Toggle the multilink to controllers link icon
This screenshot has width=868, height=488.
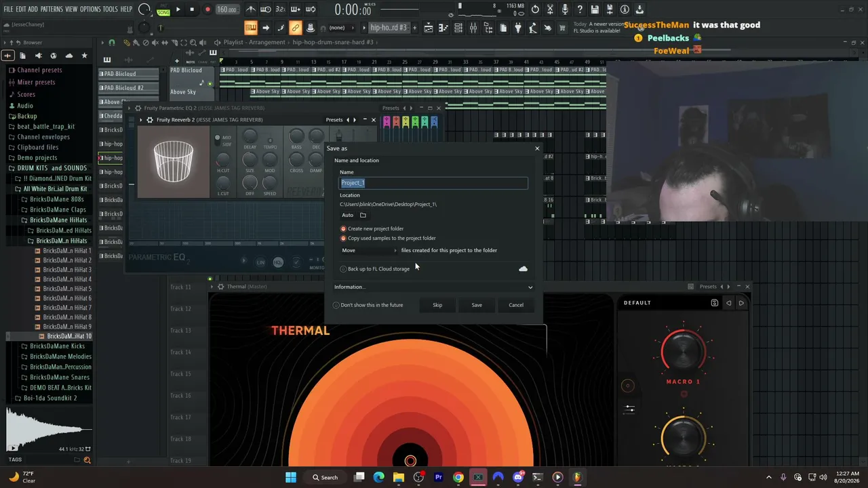coord(295,28)
